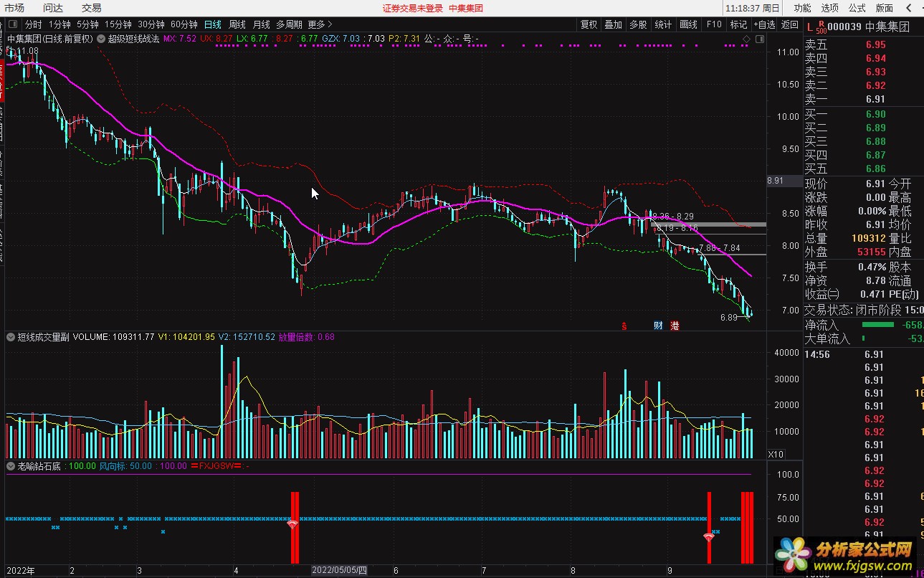
Task: Click the red 中集团 link in title bar
Action: point(466,9)
